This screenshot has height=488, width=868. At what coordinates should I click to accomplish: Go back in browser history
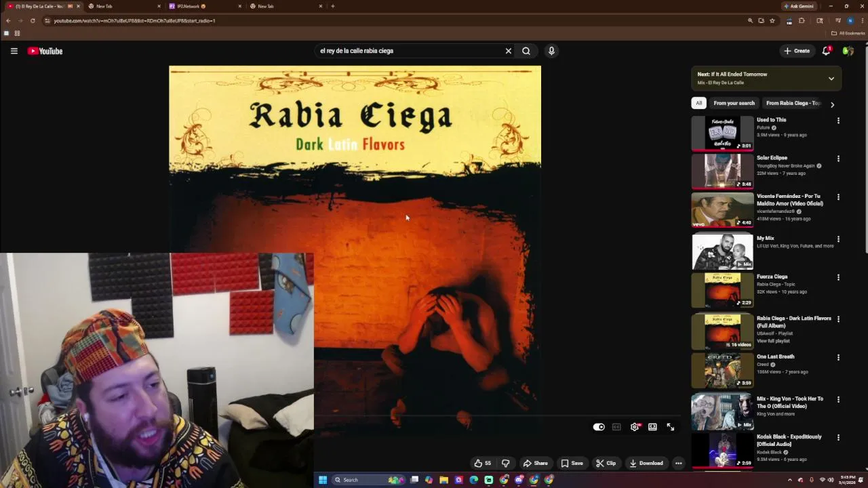click(8, 20)
